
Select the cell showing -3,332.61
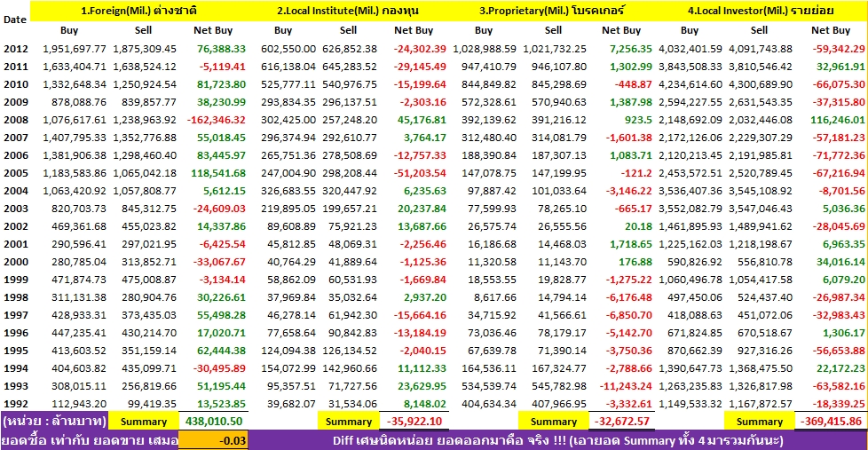629,404
